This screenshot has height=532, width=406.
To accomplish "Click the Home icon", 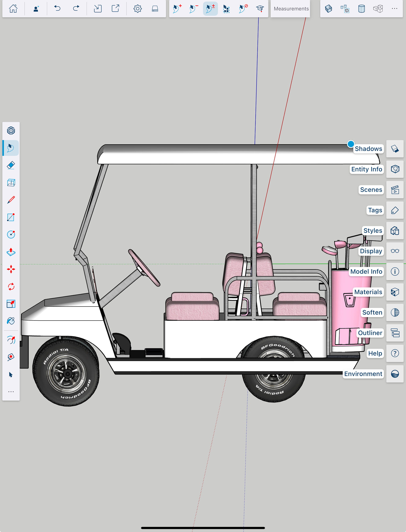I will point(13,9).
